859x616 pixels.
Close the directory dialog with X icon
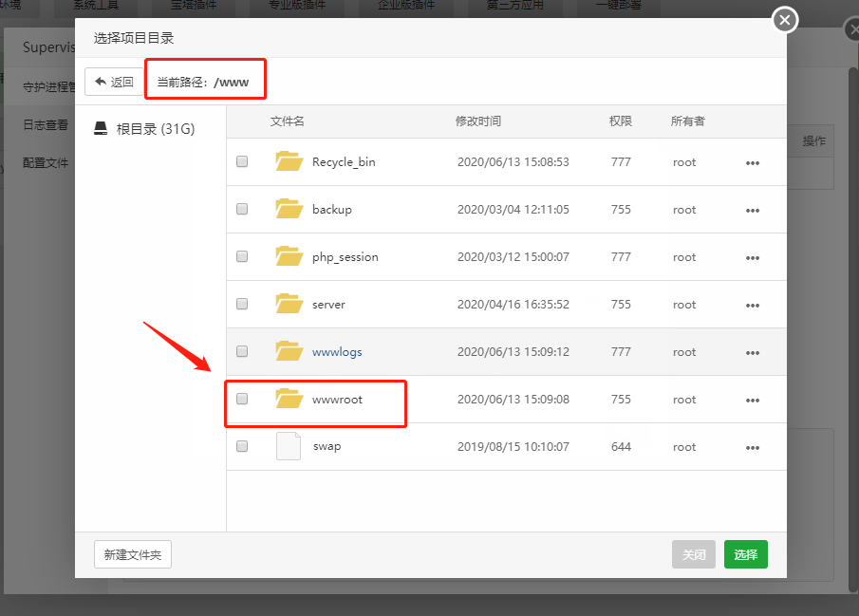785,20
